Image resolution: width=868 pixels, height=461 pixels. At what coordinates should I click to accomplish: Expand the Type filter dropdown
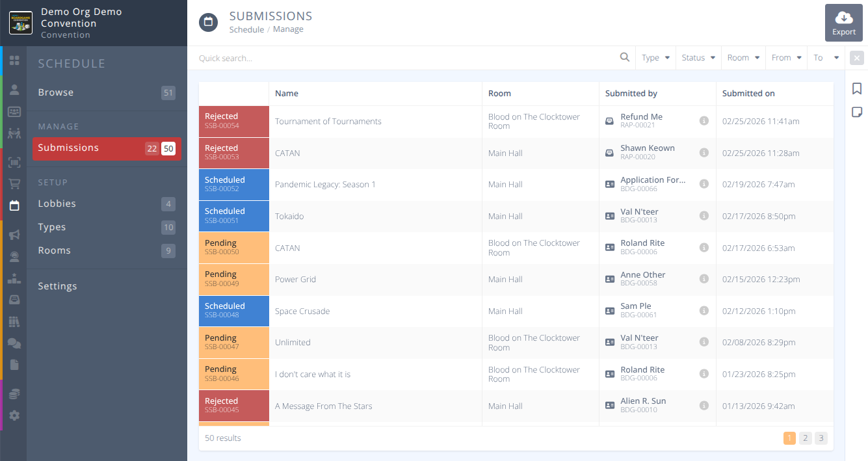(x=655, y=58)
